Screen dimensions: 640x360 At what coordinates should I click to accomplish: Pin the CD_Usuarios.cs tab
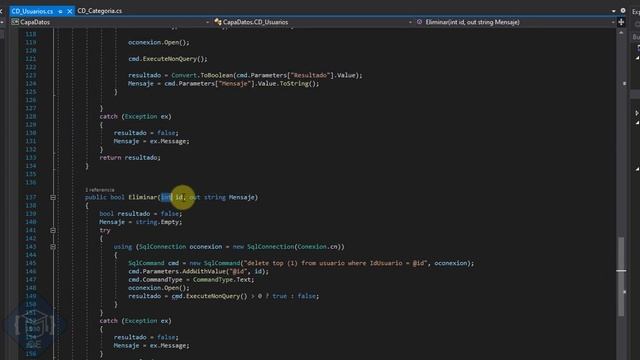tap(60, 11)
